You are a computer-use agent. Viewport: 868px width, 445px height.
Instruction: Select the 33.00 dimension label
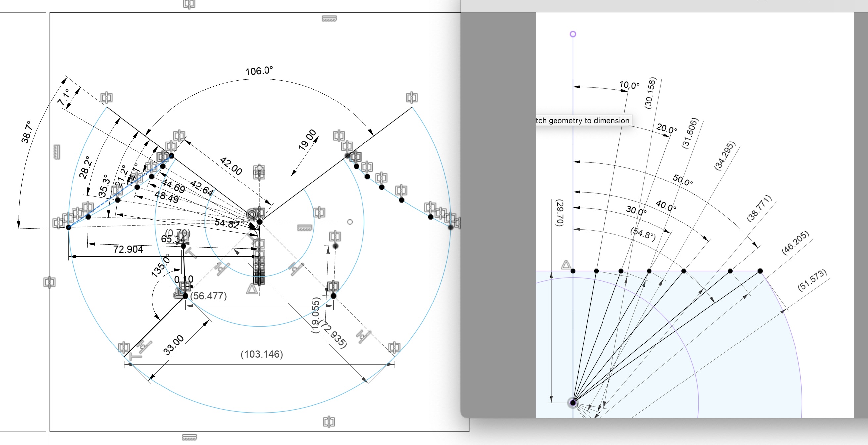click(x=173, y=345)
